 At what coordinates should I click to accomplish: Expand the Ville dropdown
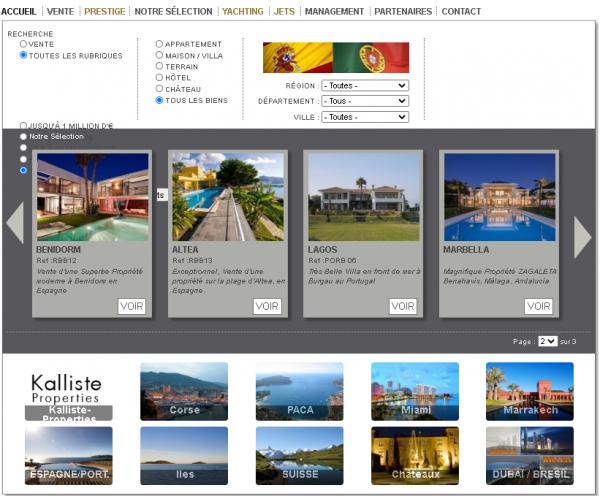pos(364,117)
